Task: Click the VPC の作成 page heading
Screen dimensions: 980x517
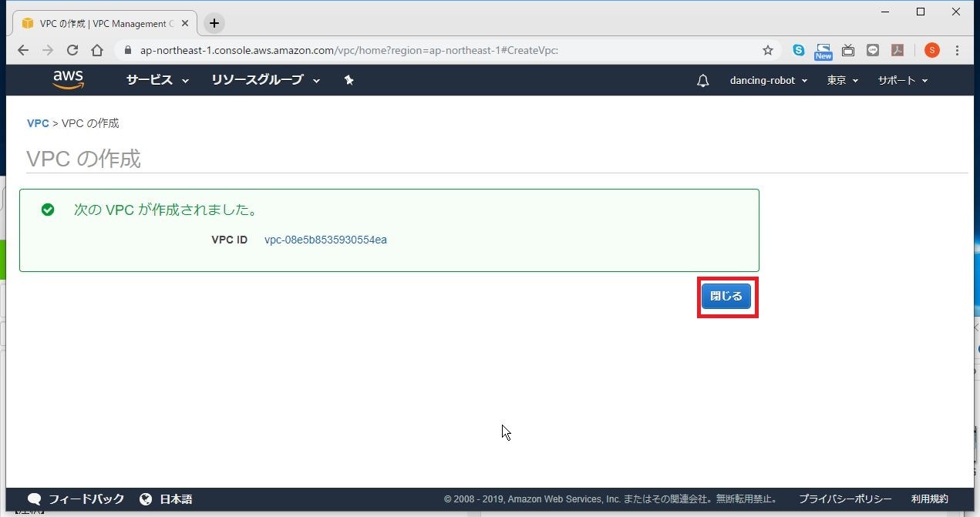Action: tap(83, 159)
